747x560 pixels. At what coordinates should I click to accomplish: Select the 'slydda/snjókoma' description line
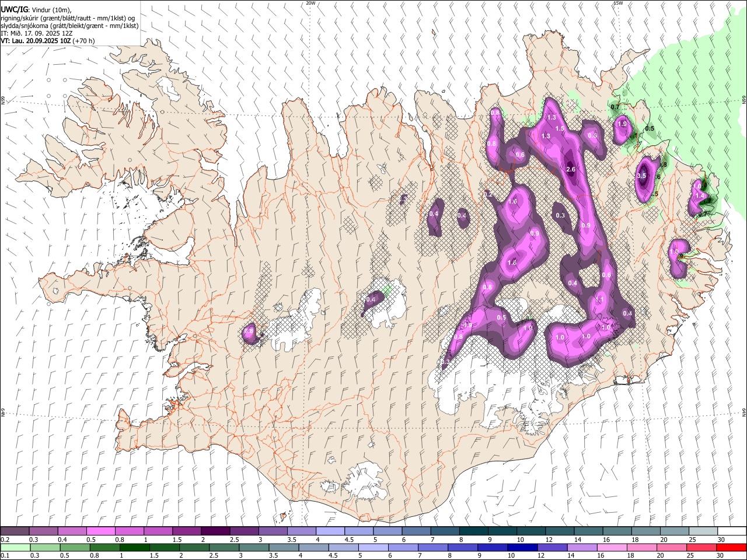69,26
